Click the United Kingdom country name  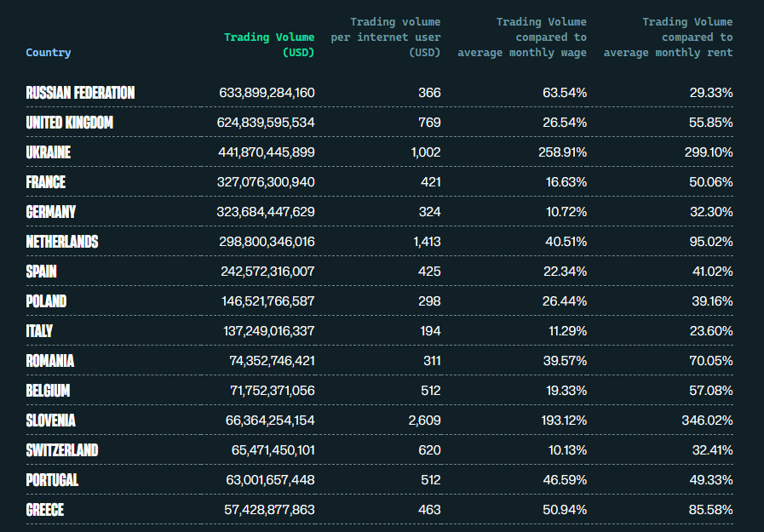tap(70, 123)
